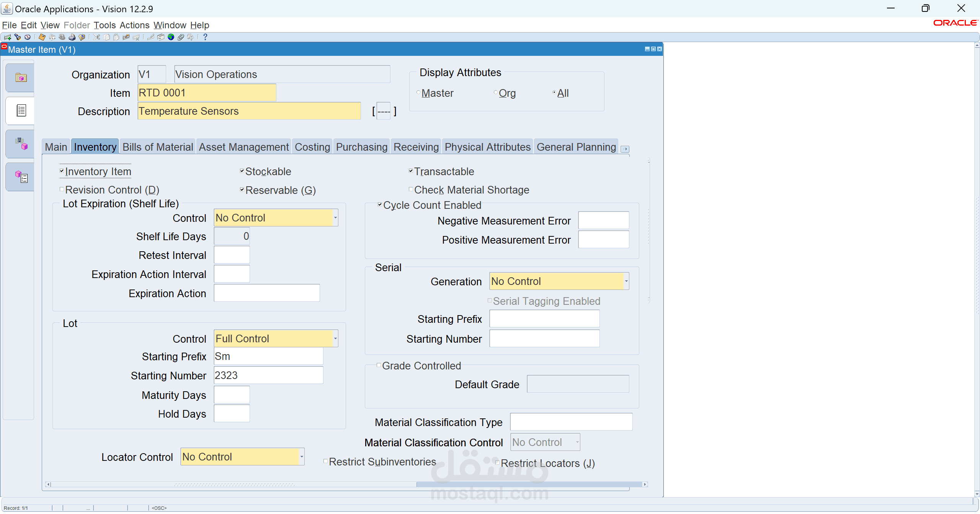The width and height of the screenshot is (980, 514).
Task: Click the Attachments paperclip icon
Action: (x=181, y=37)
